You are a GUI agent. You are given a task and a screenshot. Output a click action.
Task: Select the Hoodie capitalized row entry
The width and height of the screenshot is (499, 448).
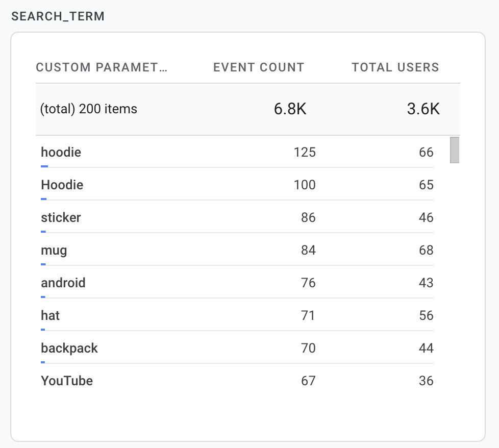click(x=61, y=185)
